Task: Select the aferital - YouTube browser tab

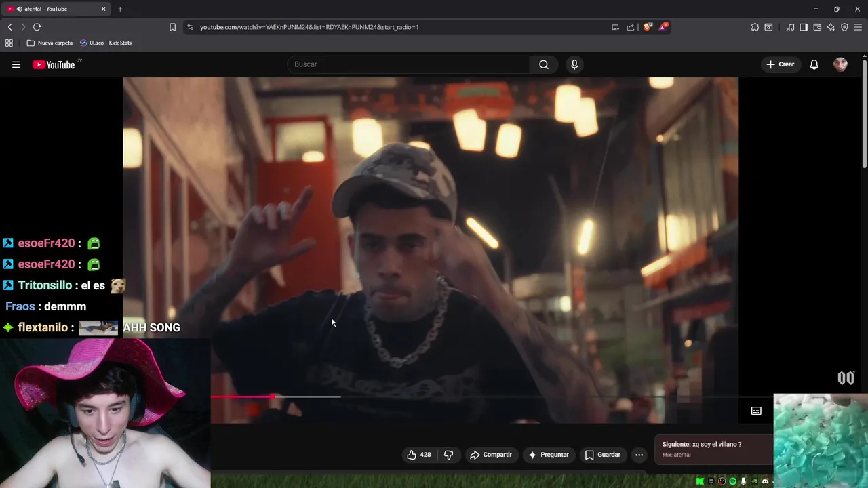Action: coord(56,9)
